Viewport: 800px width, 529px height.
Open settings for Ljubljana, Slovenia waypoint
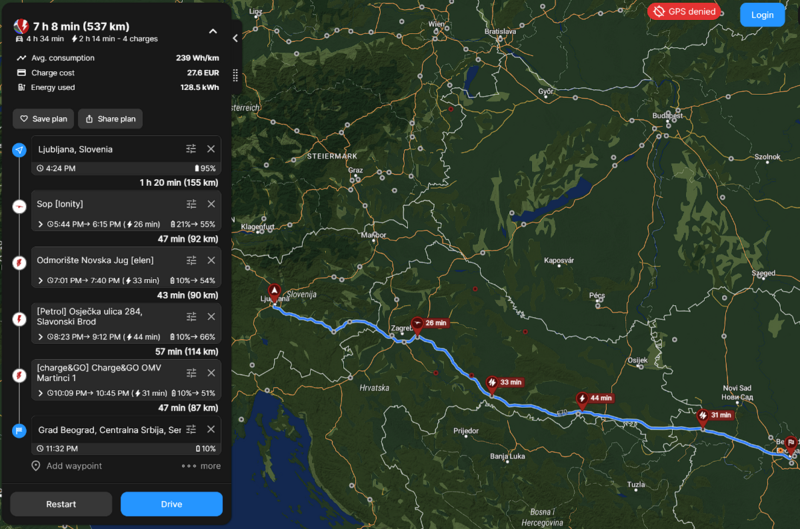coord(191,149)
